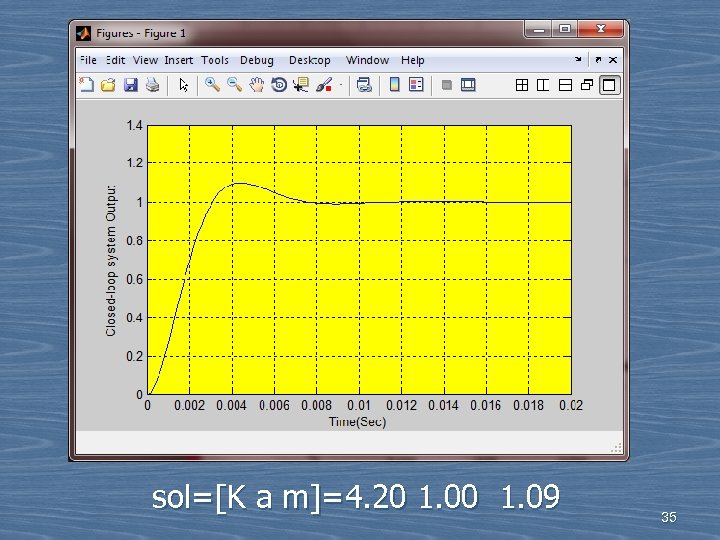The height and width of the screenshot is (540, 720).
Task: Choose the top/bottom split layout icon
Action: (565, 85)
